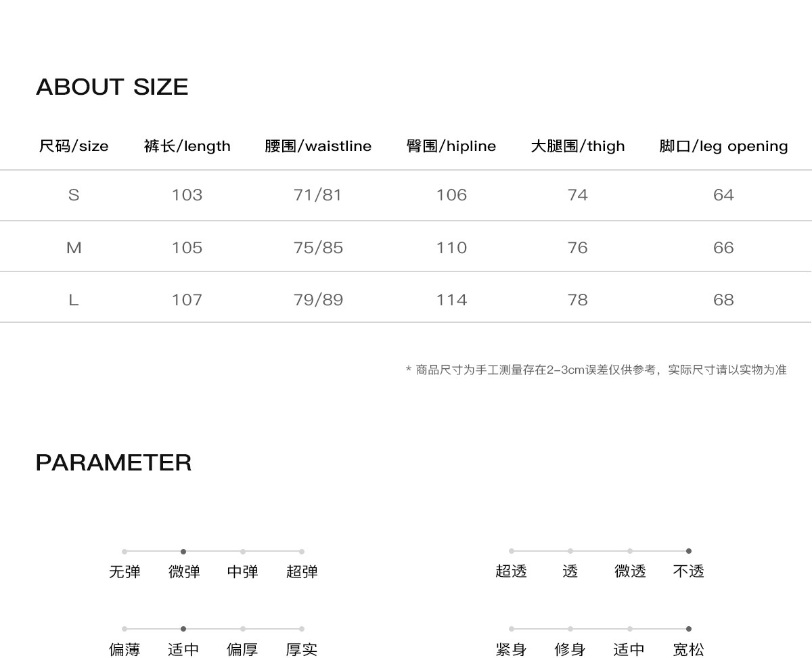The width and height of the screenshot is (812, 658).
Task: Select the size L row label
Action: point(74,300)
